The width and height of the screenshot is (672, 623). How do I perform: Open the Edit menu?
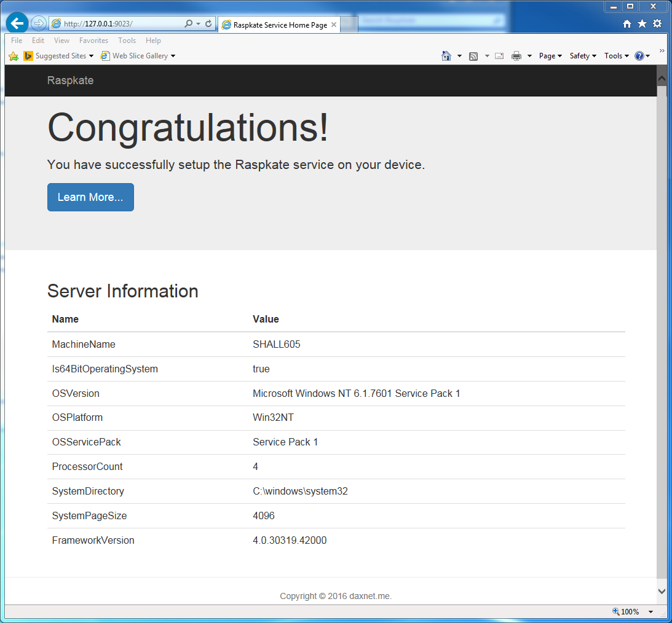click(38, 41)
